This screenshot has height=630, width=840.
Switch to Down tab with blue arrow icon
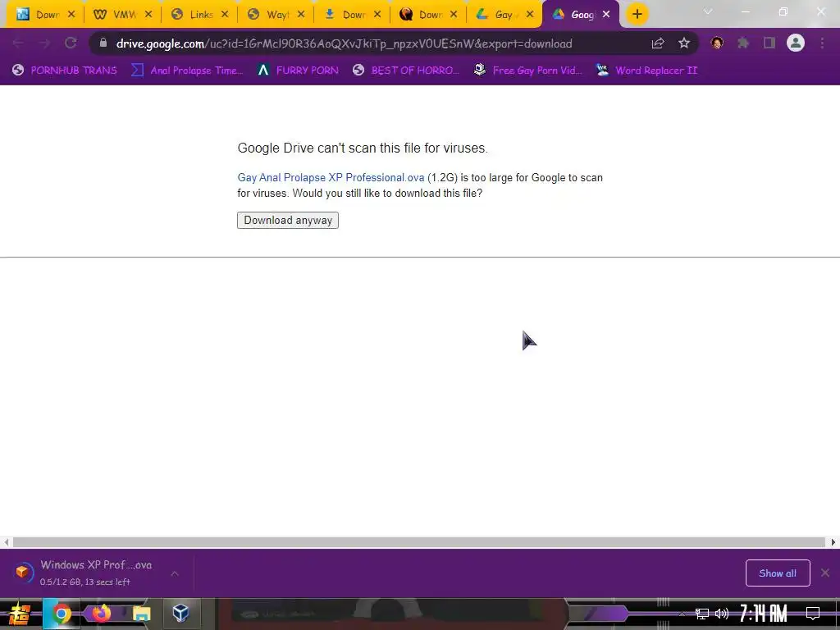pyautogui.click(x=354, y=15)
